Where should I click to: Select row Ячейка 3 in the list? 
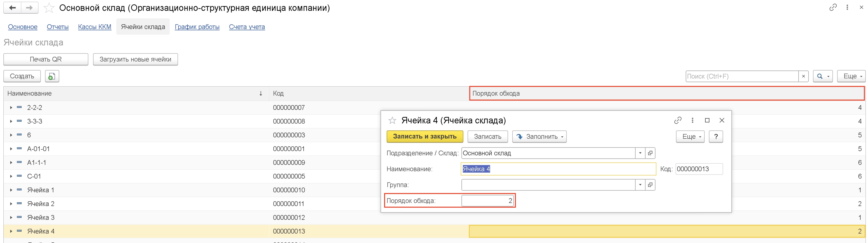(434, 218)
